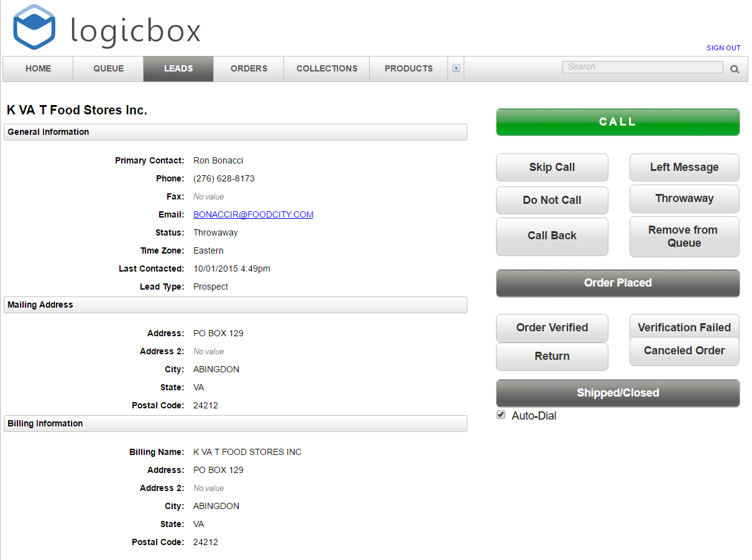Open the COLLECTIONS tab
Screen dimensions: 752x560
(x=327, y=68)
